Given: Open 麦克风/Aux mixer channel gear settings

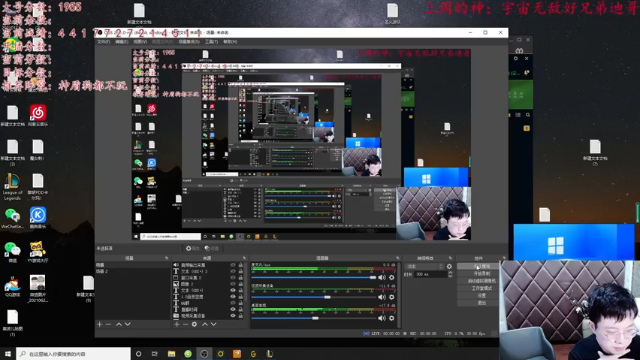Looking at the screenshot, I should [x=392, y=278].
